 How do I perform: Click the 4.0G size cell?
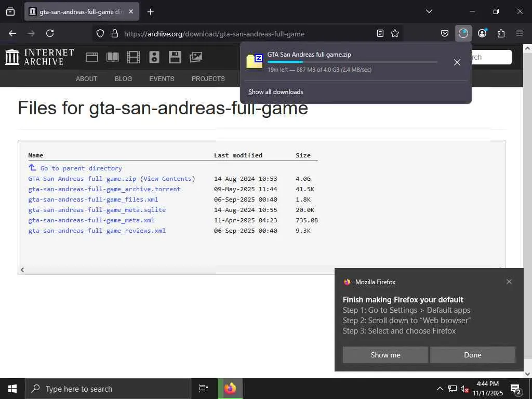pyautogui.click(x=303, y=179)
